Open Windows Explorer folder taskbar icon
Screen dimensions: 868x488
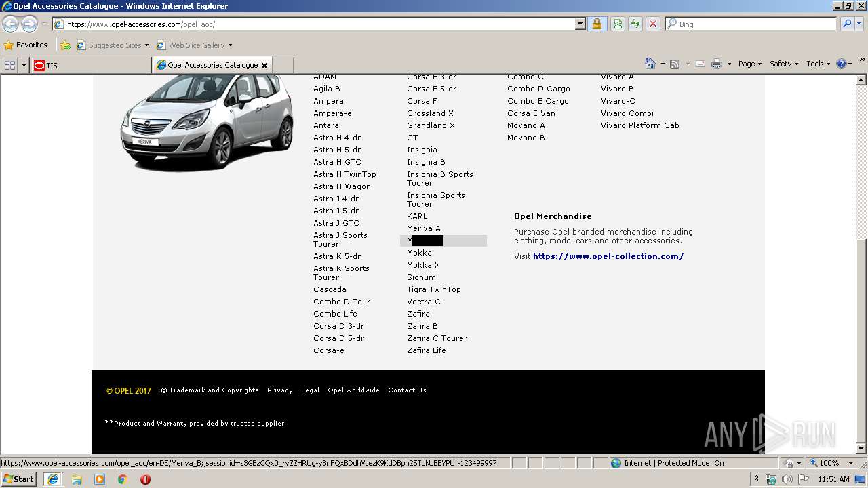[x=77, y=479]
